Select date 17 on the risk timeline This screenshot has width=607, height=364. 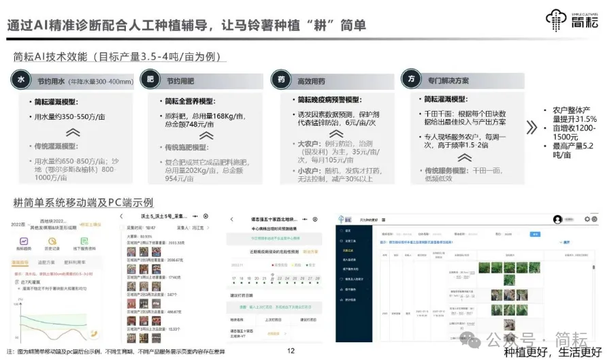pos(234,280)
